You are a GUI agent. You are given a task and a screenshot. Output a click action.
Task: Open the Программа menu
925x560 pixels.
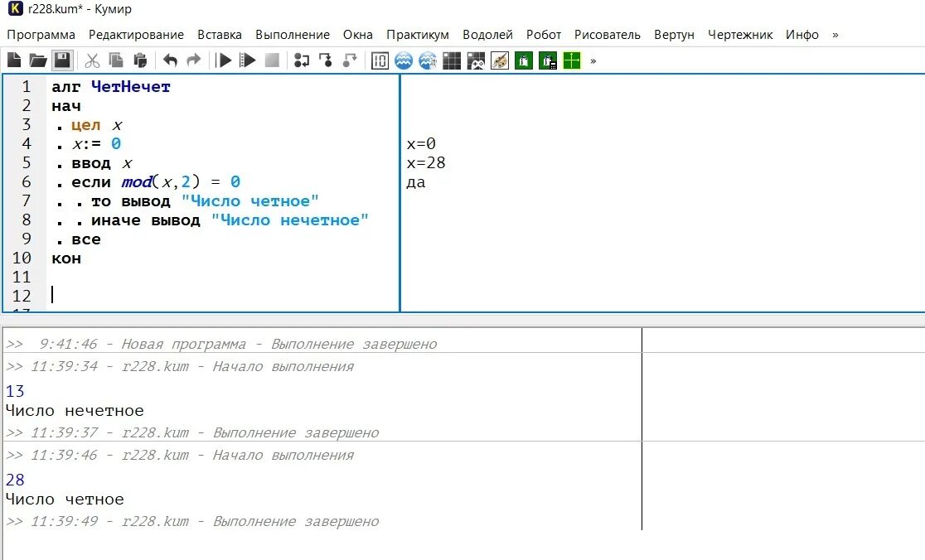pyautogui.click(x=41, y=35)
